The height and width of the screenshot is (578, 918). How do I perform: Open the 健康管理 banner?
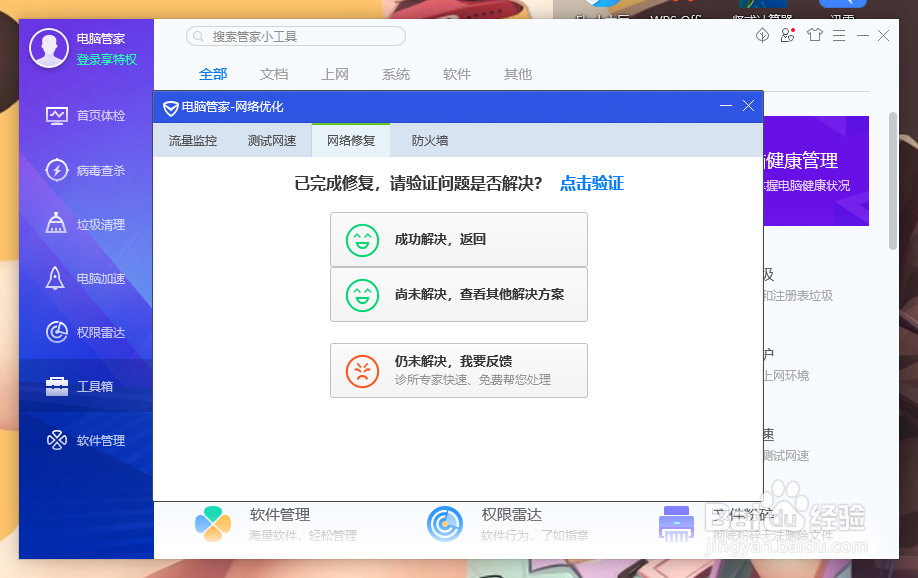(x=816, y=171)
